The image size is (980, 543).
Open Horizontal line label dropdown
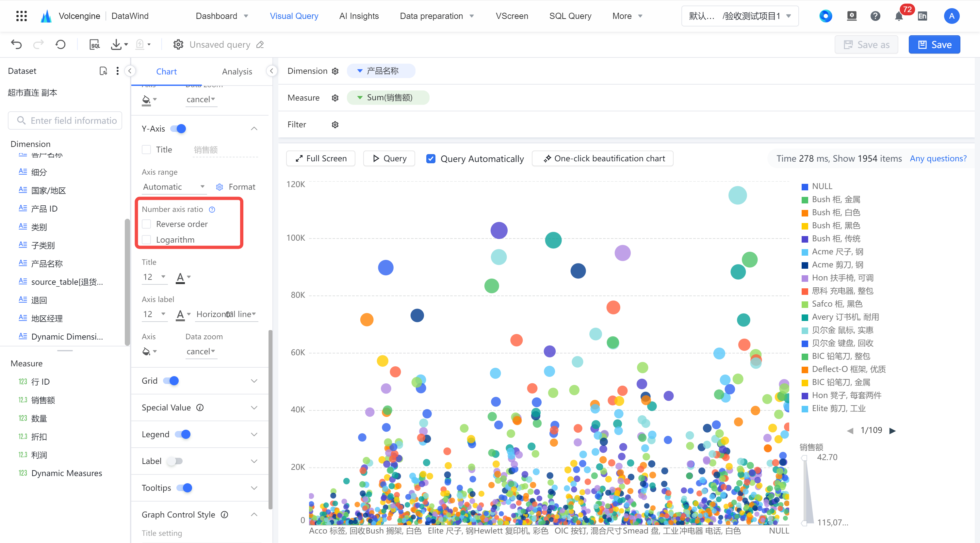(226, 314)
